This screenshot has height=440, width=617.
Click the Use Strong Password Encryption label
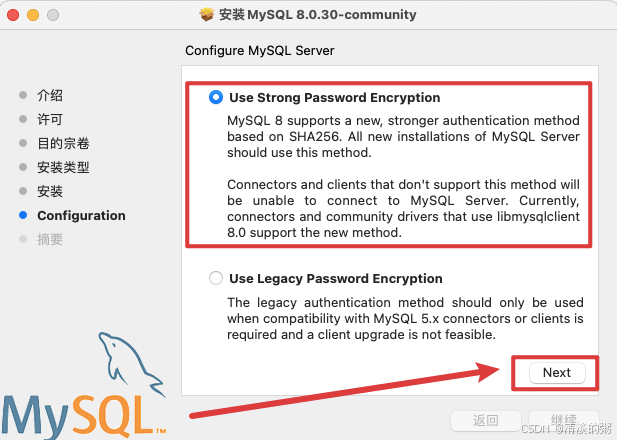(x=334, y=98)
